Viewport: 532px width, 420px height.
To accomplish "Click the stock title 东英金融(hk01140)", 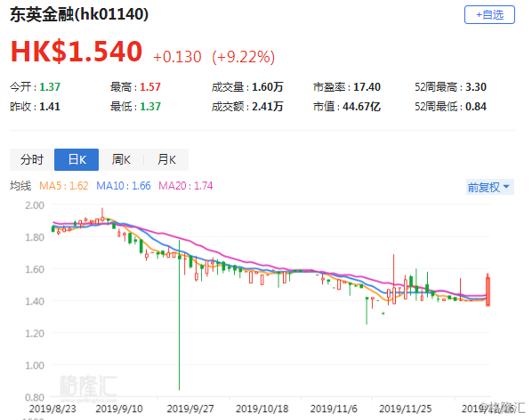I will click(x=79, y=14).
